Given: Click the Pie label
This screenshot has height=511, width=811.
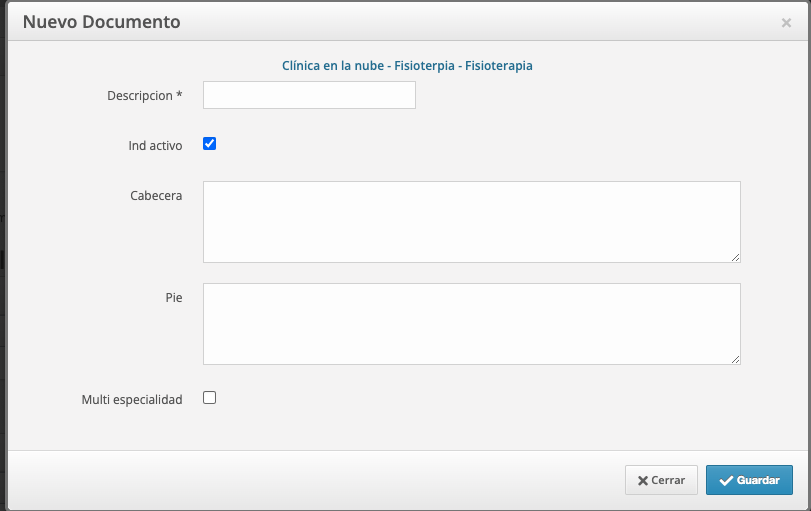Looking at the screenshot, I should pyautogui.click(x=174, y=297).
